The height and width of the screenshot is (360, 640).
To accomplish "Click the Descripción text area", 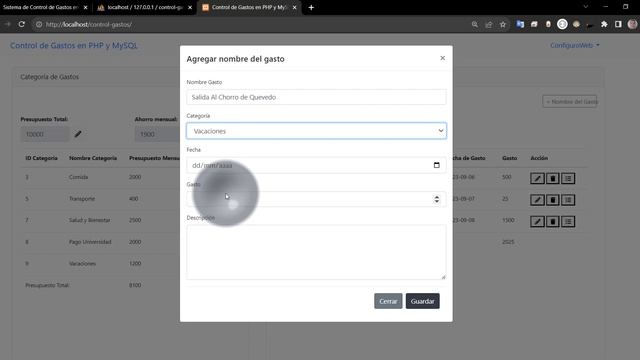I will [316, 252].
